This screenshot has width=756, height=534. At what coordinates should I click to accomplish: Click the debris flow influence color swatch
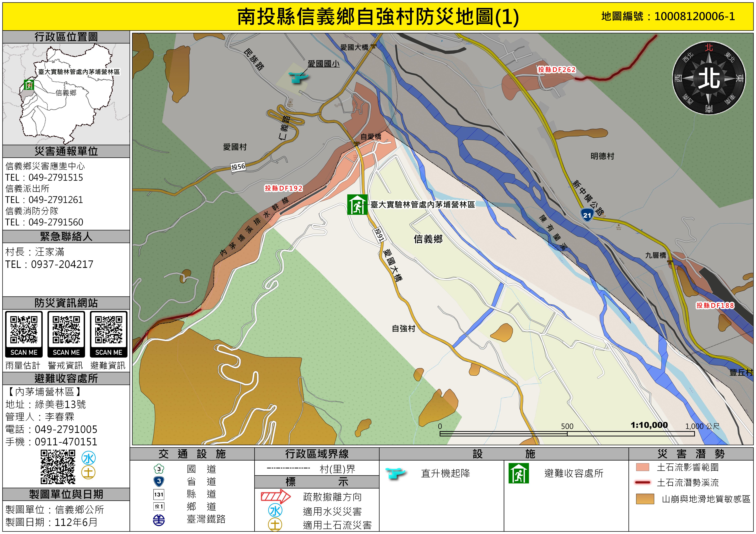[x=642, y=467]
